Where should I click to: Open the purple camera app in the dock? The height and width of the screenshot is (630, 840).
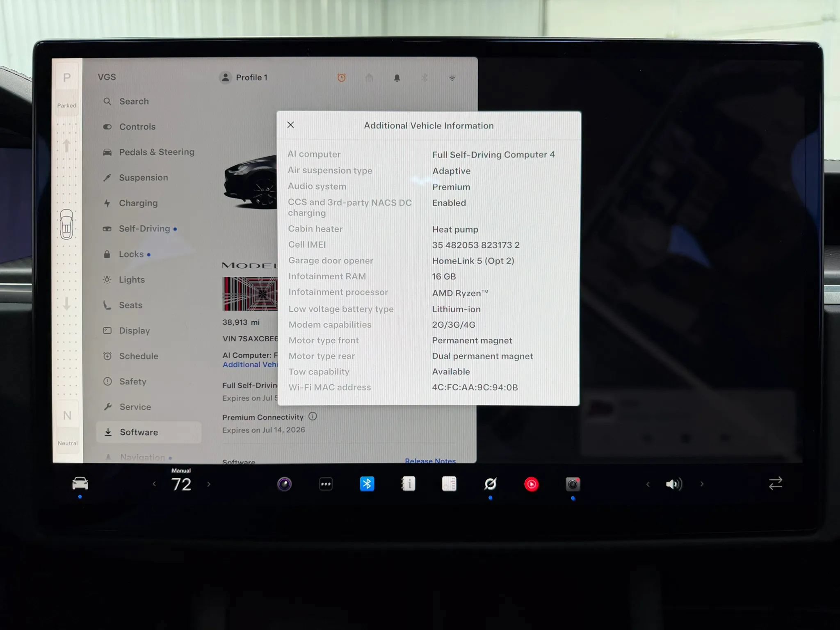click(284, 484)
